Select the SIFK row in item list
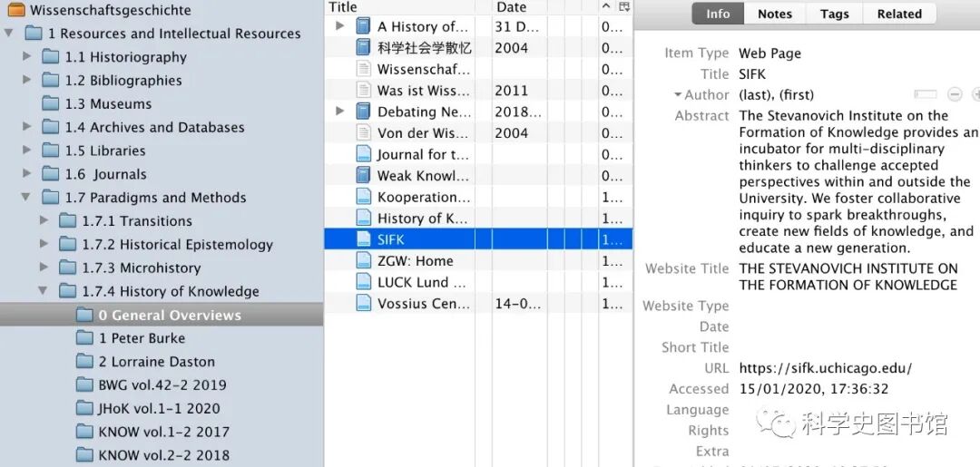The width and height of the screenshot is (980, 467). [x=478, y=239]
